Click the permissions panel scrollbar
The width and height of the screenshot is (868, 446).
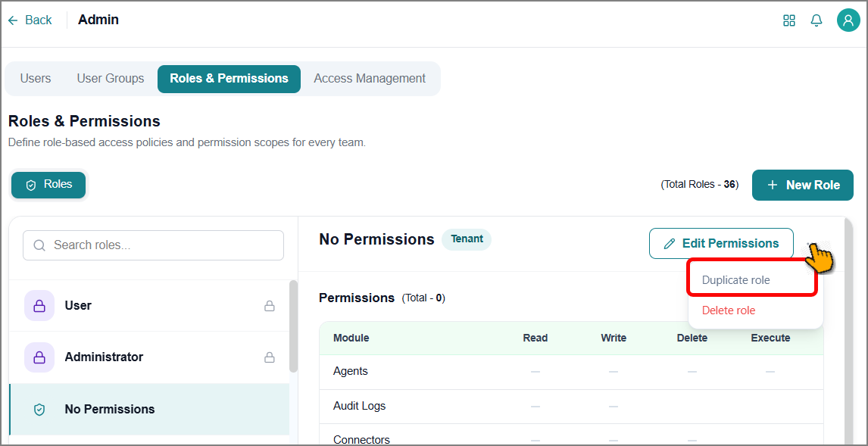coord(848,331)
